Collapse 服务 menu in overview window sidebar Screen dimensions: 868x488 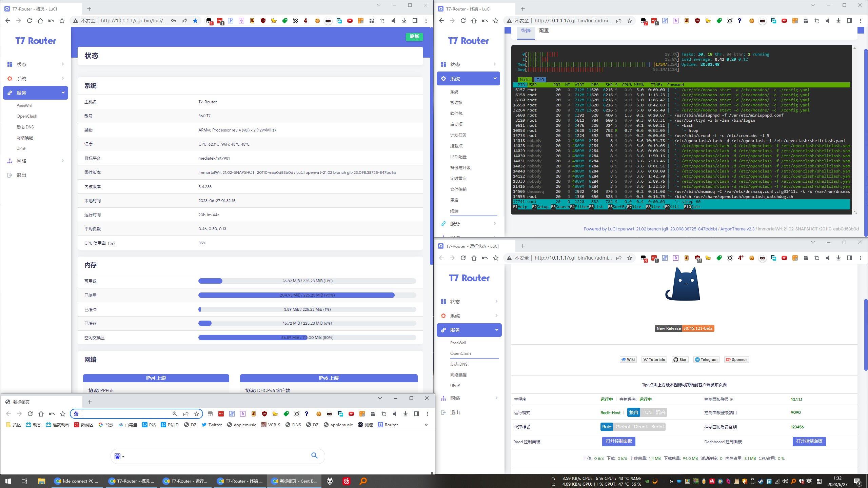pos(36,93)
